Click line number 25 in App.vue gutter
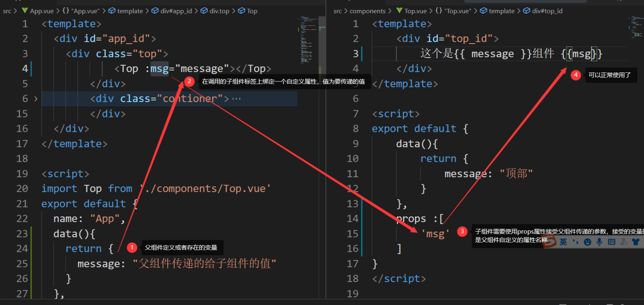 click(22, 264)
